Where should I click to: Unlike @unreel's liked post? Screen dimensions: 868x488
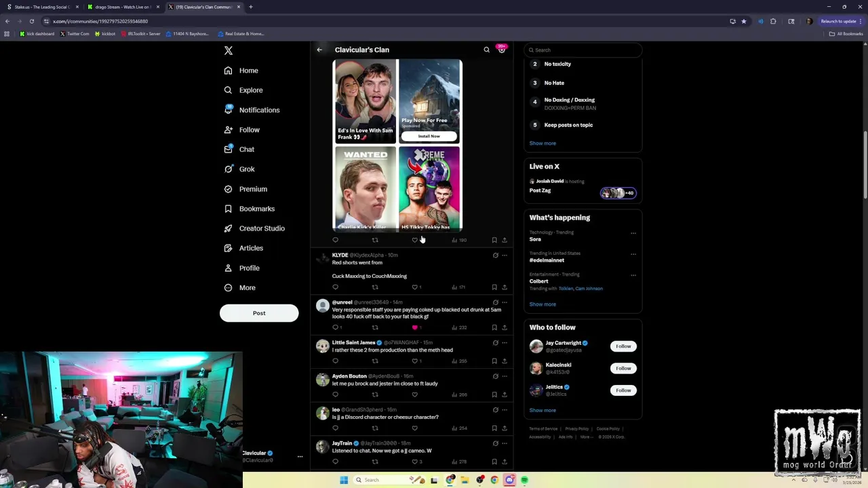(415, 327)
